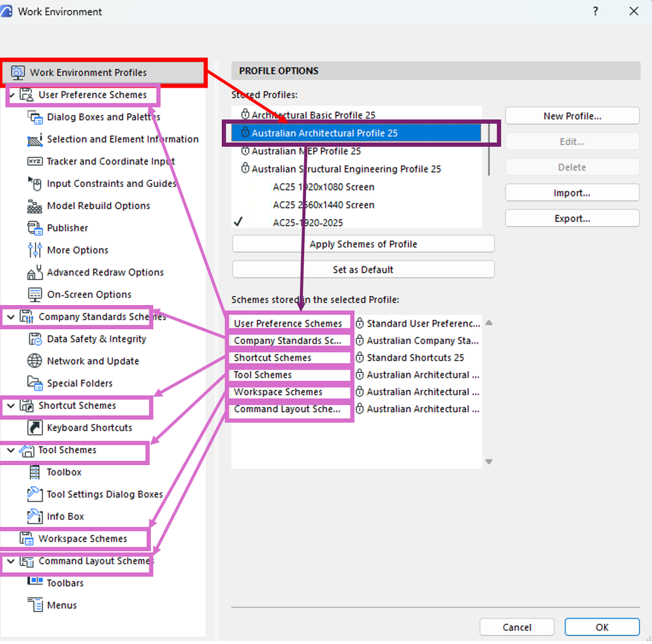This screenshot has width=652, height=644.
Task: Click the Workspace Schemes icon
Action: point(27,539)
